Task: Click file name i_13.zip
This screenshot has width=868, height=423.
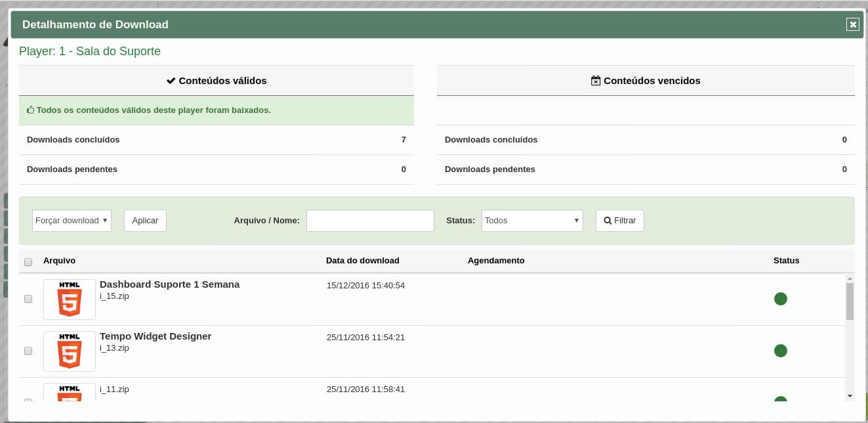Action: 114,348
